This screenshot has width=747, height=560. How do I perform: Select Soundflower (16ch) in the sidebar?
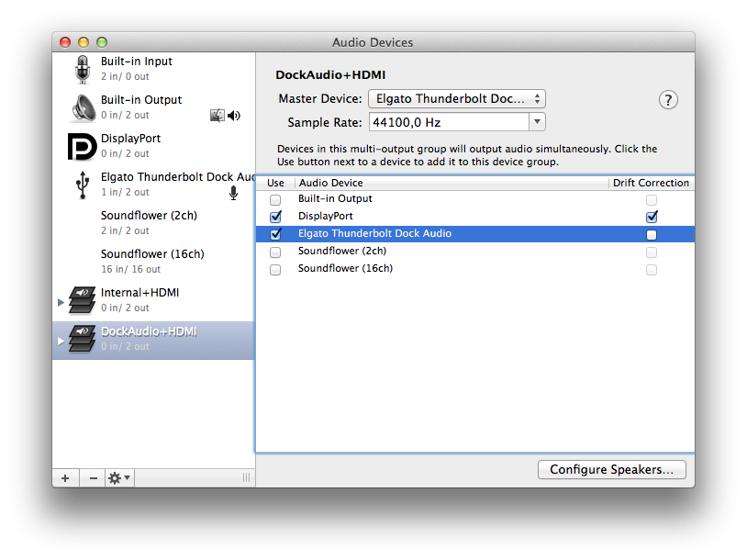click(x=153, y=263)
